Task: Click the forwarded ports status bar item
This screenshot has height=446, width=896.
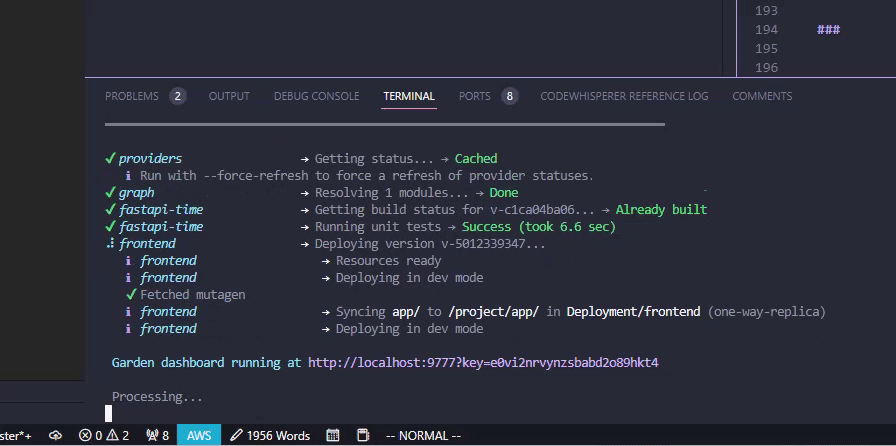Action: 157,436
